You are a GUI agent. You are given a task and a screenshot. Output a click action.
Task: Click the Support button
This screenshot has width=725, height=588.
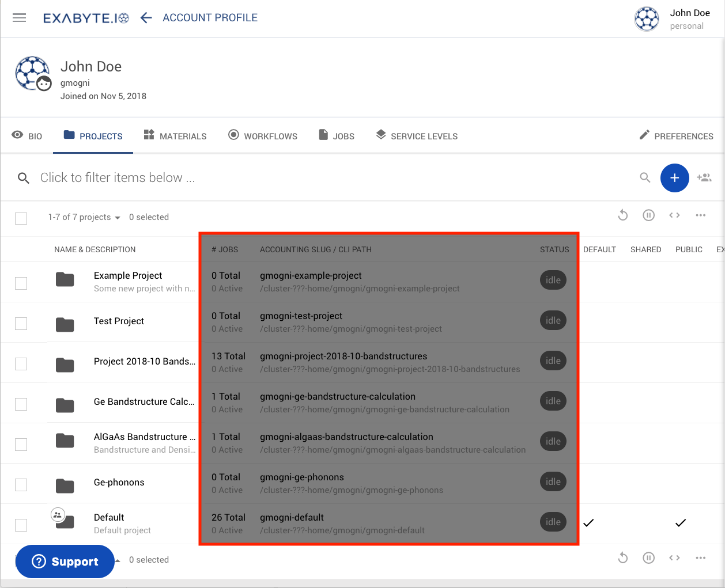tap(65, 562)
